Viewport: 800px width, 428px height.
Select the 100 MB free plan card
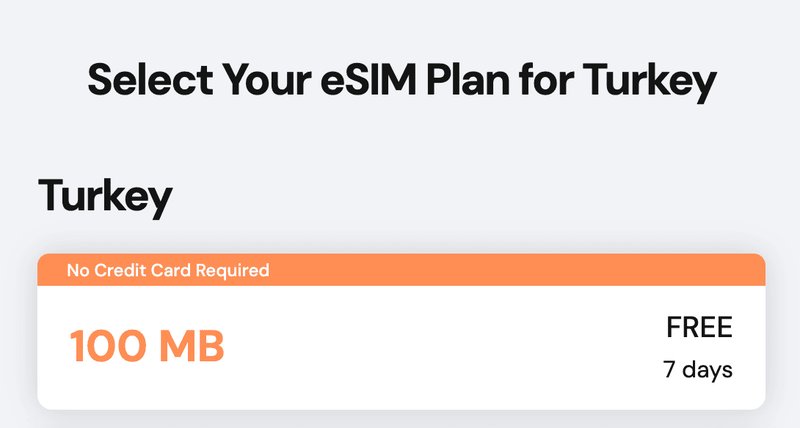point(400,346)
